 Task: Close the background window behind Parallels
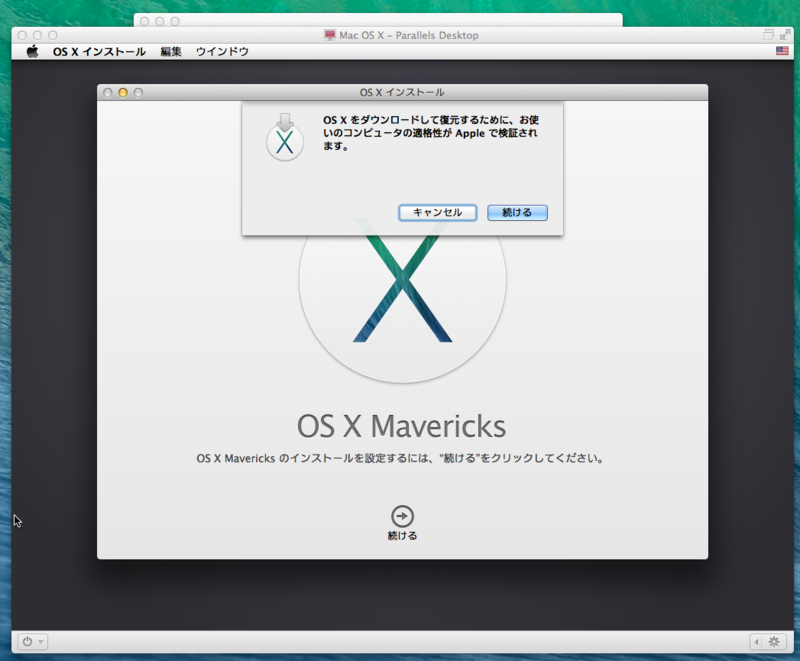(144, 21)
